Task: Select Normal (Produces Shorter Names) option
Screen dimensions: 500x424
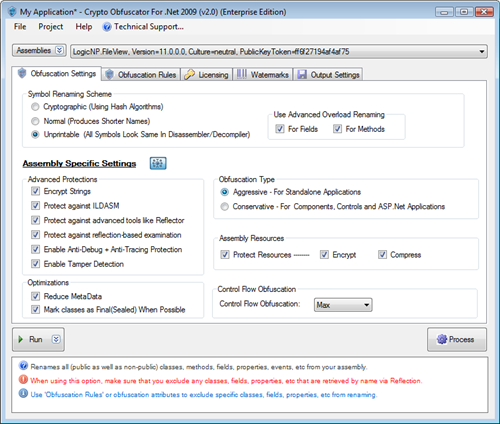Action: pos(35,121)
